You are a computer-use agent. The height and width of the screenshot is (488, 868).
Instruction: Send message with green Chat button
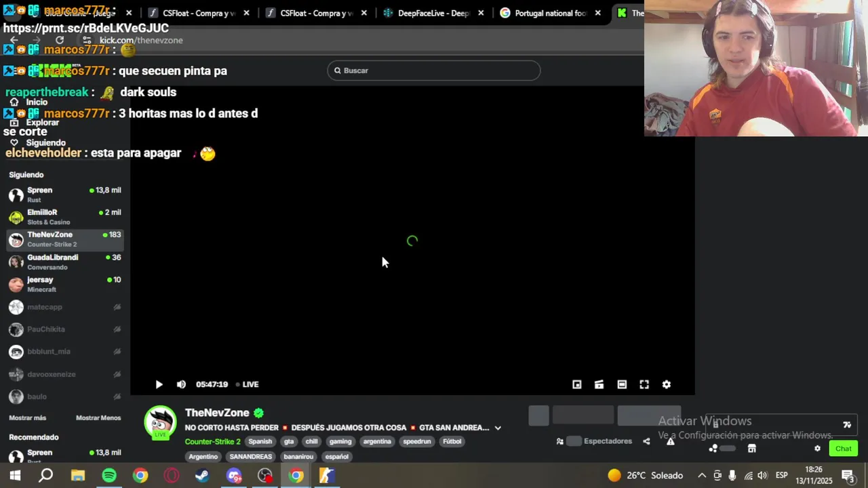(844, 449)
